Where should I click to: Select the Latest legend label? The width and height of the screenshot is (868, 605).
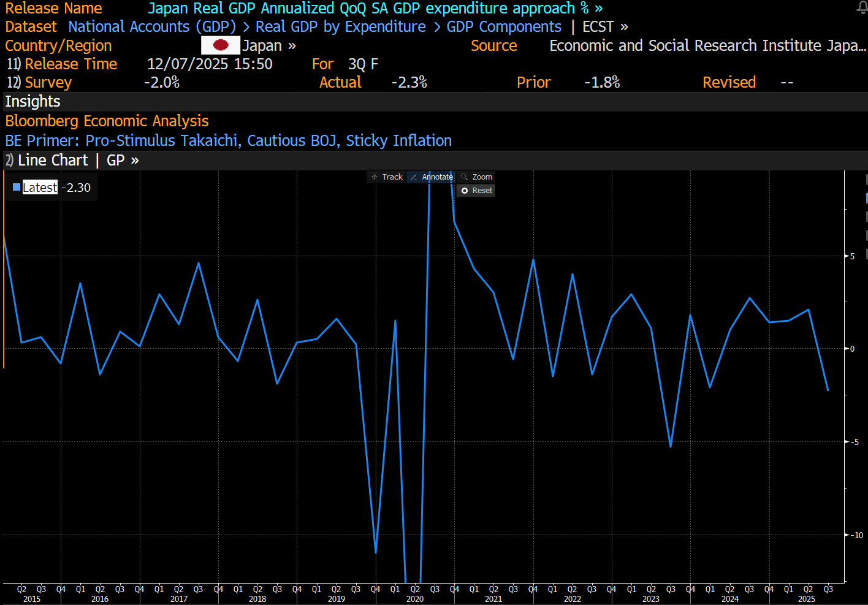tap(40, 188)
